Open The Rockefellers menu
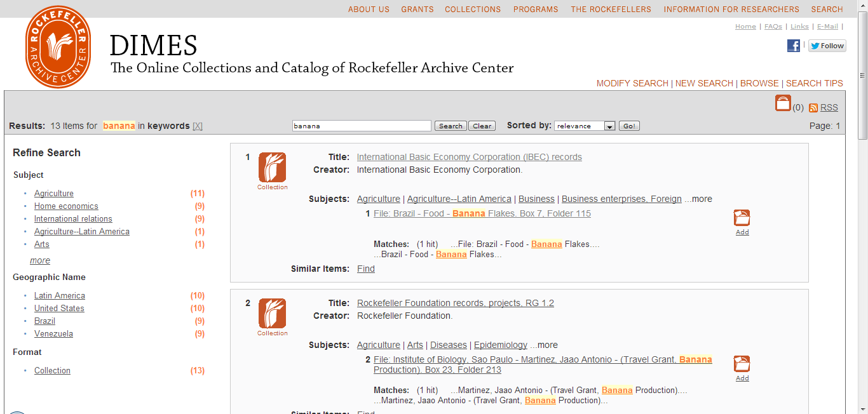The width and height of the screenshot is (868, 414). click(x=611, y=10)
